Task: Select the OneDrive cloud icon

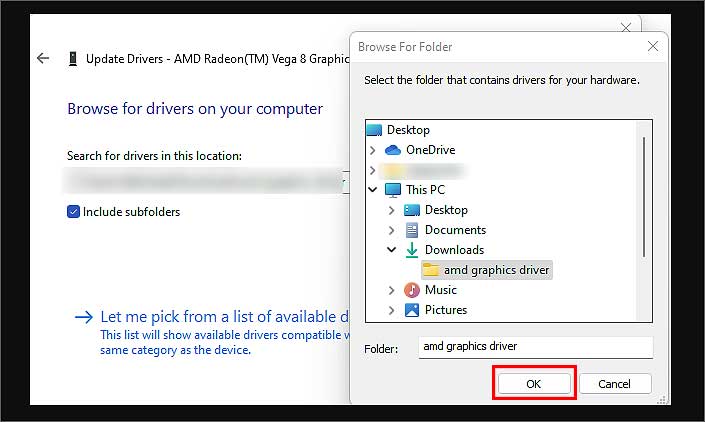Action: click(393, 150)
